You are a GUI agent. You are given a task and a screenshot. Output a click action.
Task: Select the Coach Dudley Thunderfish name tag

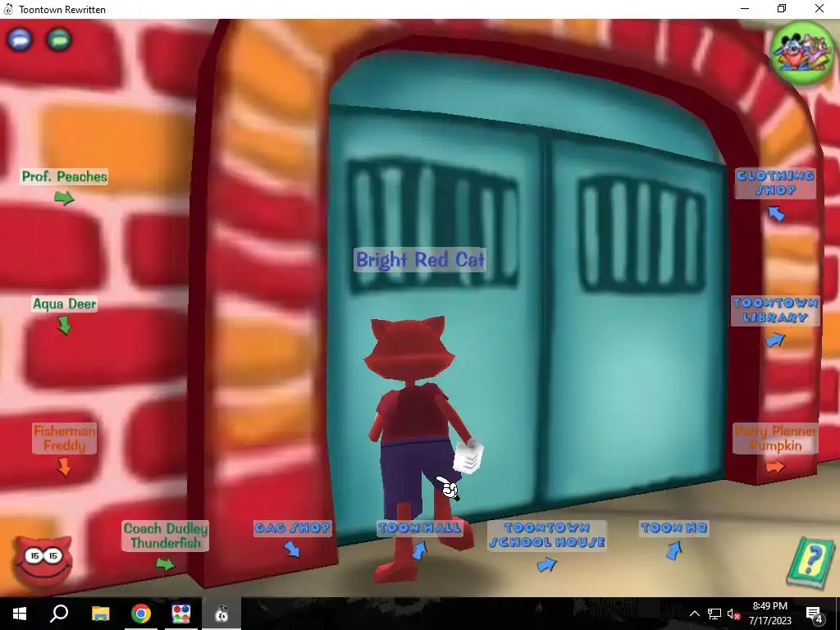166,536
